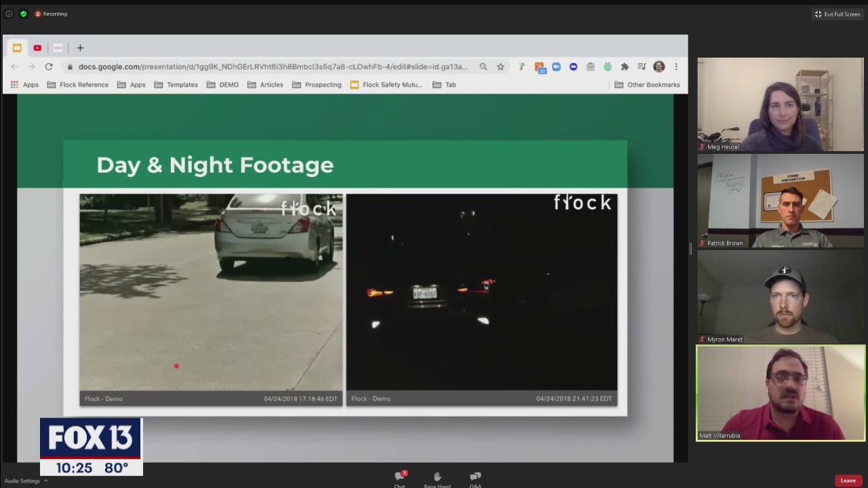Click the magnifier icon in the address bar
Screen dimensions: 868x488
[483, 66]
